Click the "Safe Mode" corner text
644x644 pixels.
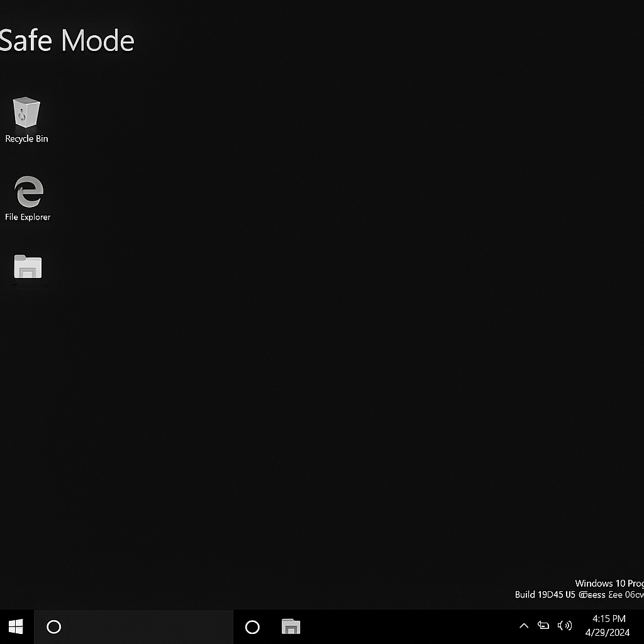coord(67,41)
